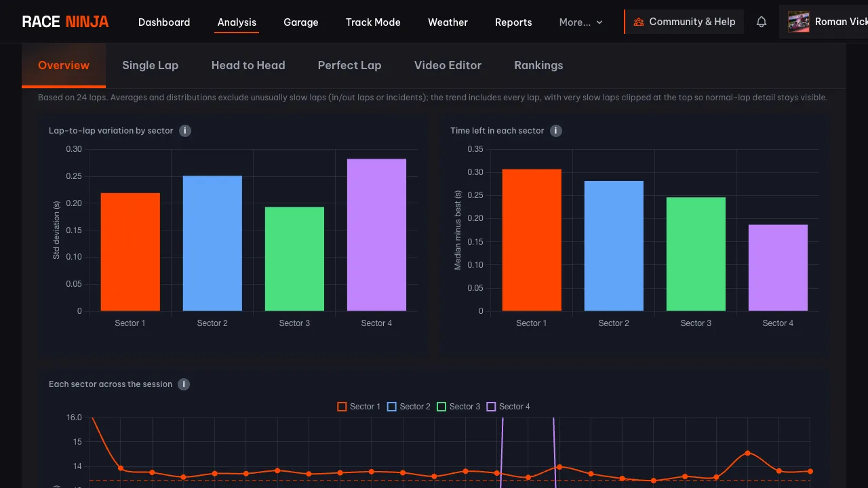Screen dimensions: 868x488
Task: Click 'Each sector across the session' title
Action: [111, 384]
